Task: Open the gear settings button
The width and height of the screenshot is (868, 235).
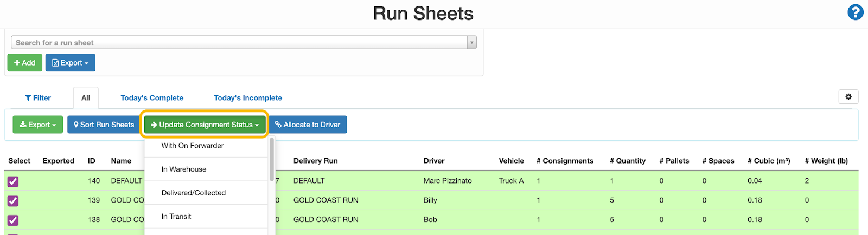Action: pos(848,97)
